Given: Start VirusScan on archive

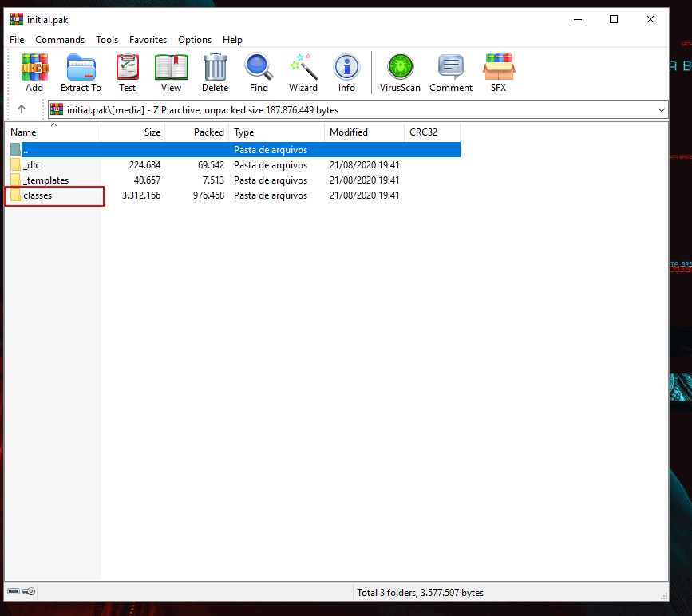Looking at the screenshot, I should [400, 73].
